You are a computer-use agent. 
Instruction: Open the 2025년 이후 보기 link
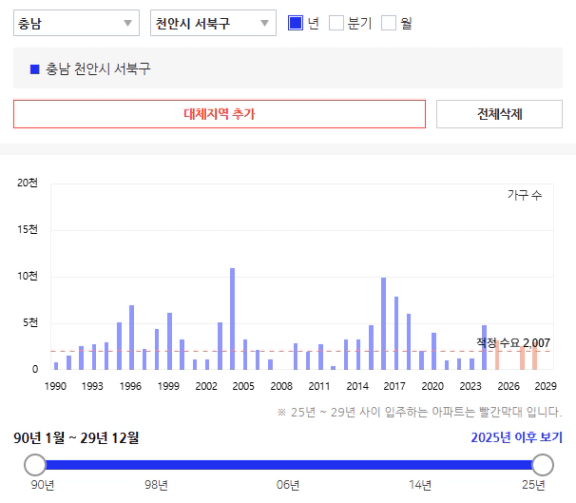pos(516,437)
